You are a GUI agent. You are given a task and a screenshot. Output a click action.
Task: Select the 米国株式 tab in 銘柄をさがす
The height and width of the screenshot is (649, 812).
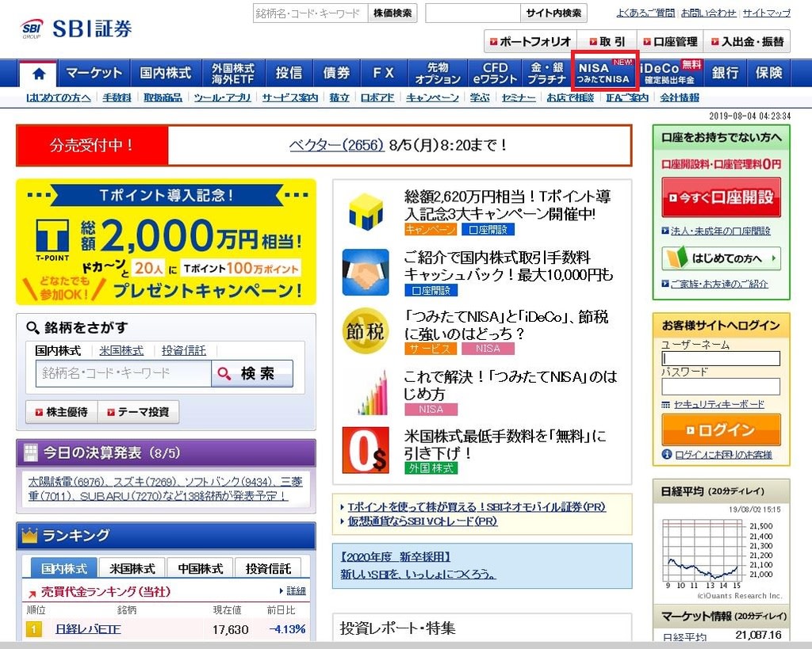point(121,351)
